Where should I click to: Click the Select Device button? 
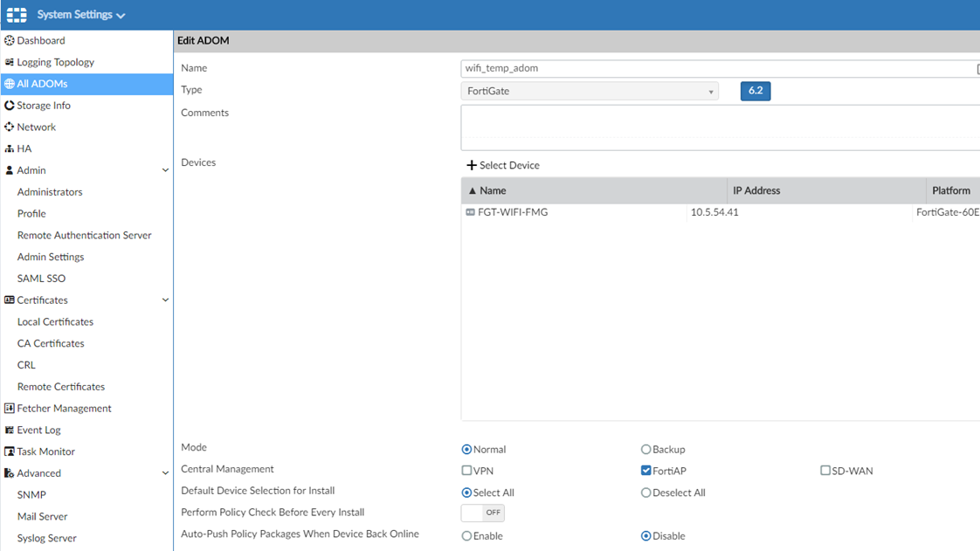(503, 165)
